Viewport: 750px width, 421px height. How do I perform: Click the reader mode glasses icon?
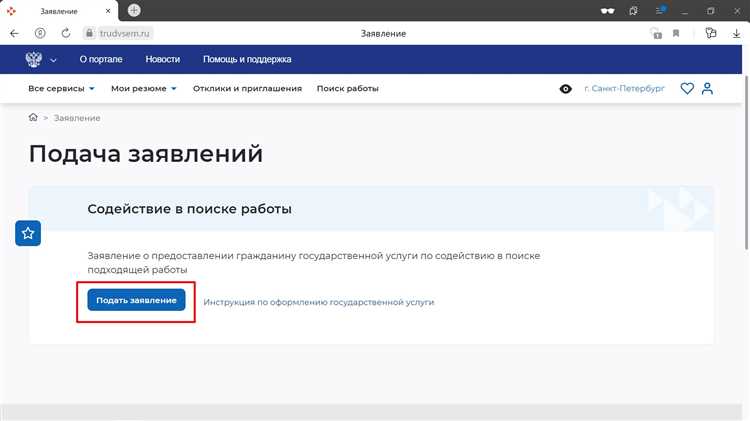tap(607, 11)
